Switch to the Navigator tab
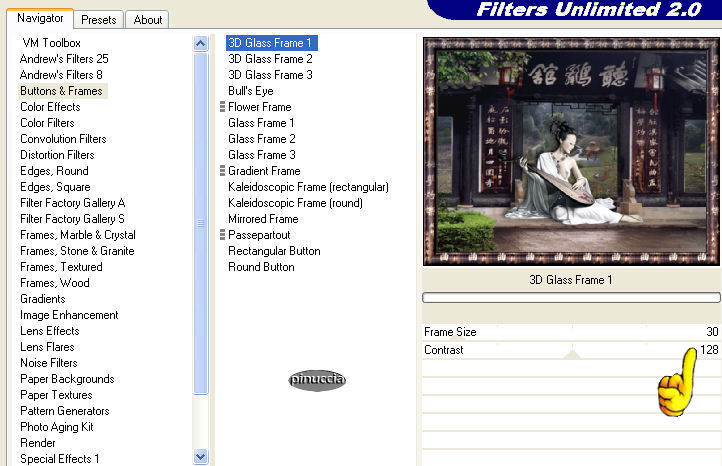 click(x=40, y=18)
